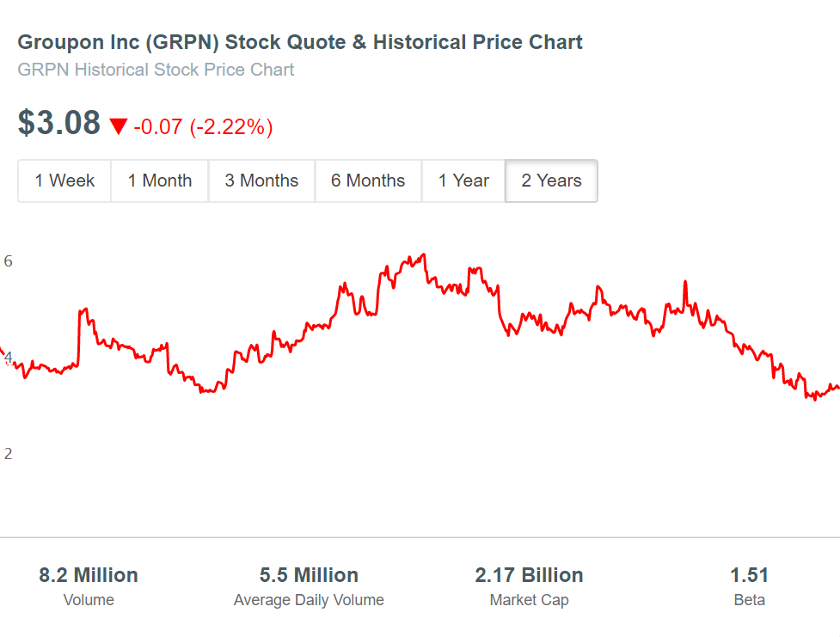Click the red down-arrow price change icon
The image size is (840, 637).
[x=119, y=127]
